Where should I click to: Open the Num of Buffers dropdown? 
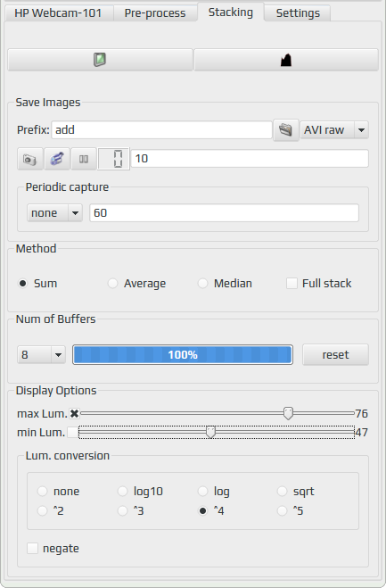click(41, 355)
